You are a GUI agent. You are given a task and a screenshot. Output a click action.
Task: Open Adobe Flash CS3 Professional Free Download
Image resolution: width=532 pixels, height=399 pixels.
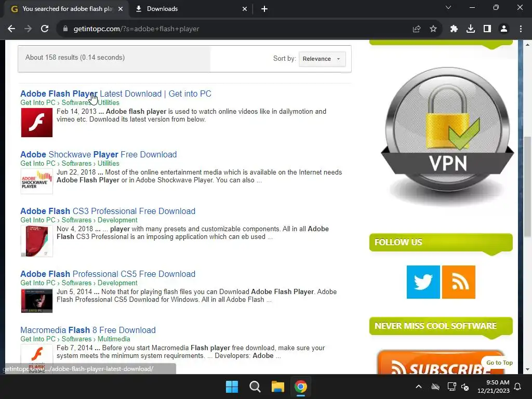point(108,211)
